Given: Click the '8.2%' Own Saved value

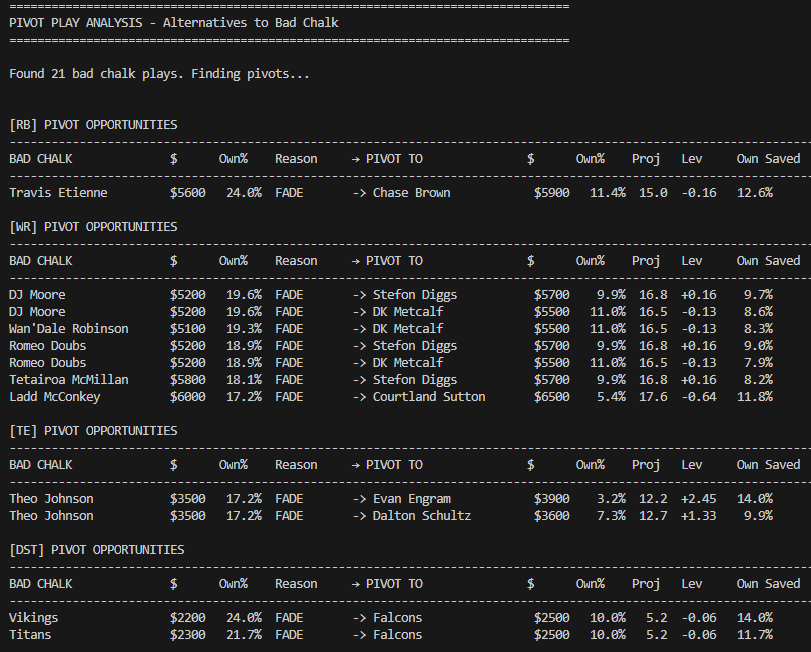Looking at the screenshot, I should 758,380.
